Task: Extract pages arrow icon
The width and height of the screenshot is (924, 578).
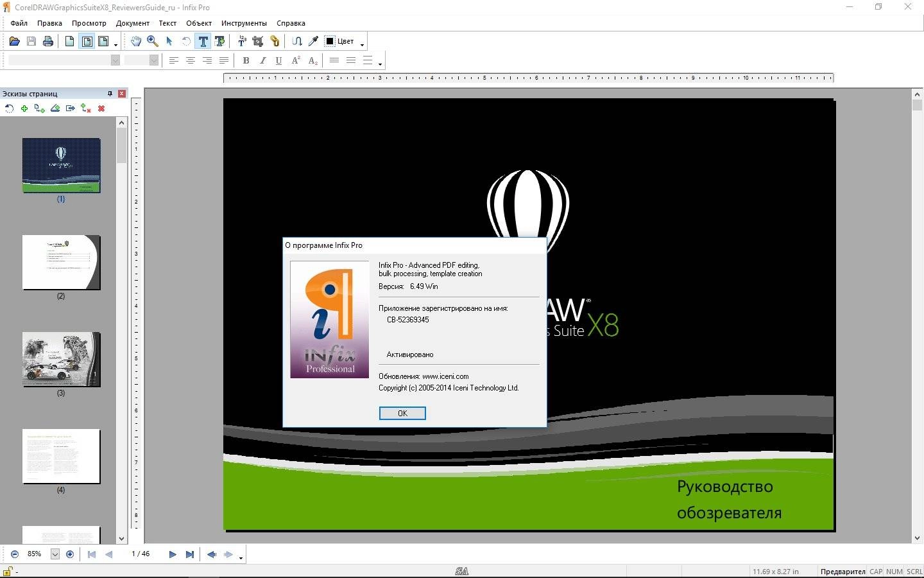Action: (x=71, y=109)
